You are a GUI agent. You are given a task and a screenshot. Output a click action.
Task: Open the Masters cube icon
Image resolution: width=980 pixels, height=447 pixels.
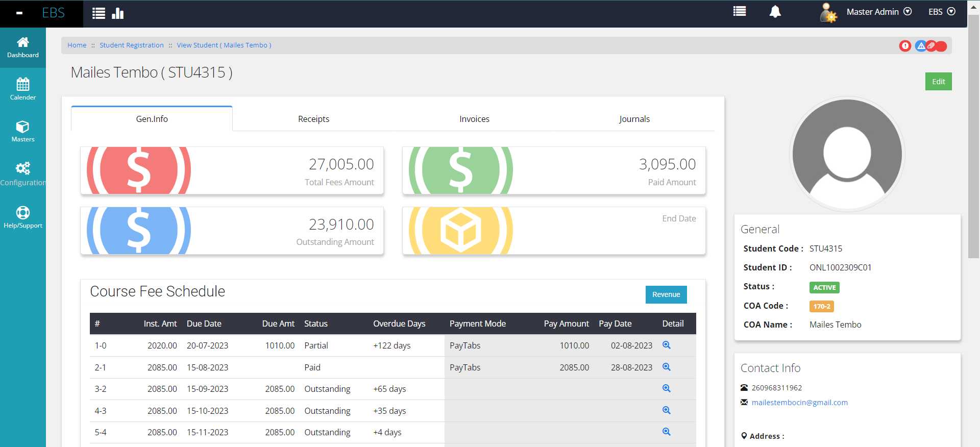pyautogui.click(x=23, y=131)
